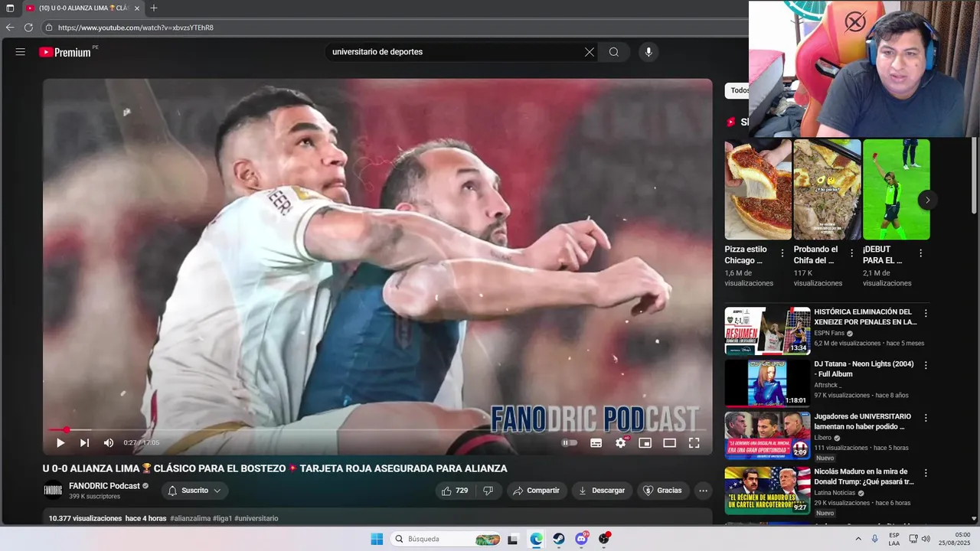Open options for ¡DEBUT PARA EL short
This screenshot has width=980, height=551.
[920, 253]
